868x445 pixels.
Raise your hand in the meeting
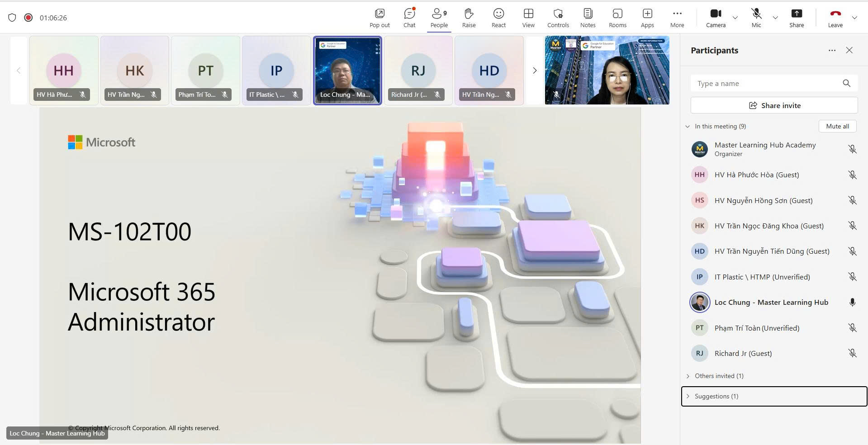point(469,18)
